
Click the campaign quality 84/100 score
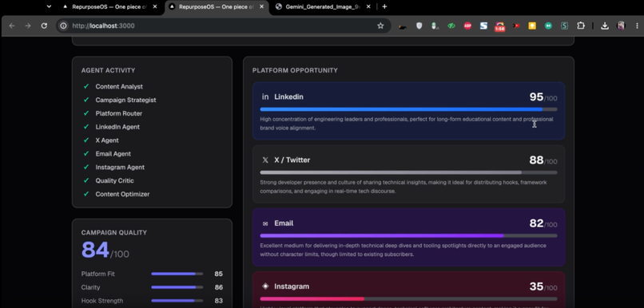(105, 251)
